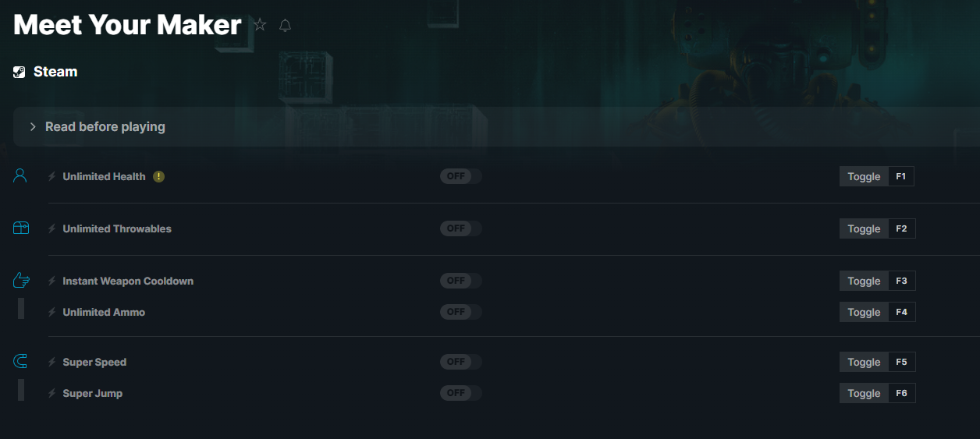Click the Steam platform icon
The image size is (980, 439).
point(20,72)
